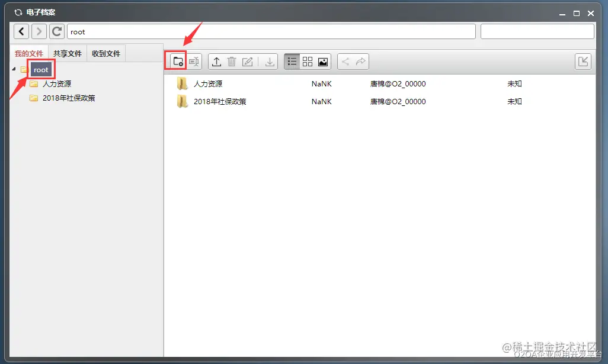Click the new folder toolbar icon
This screenshot has width=608, height=364.
click(178, 62)
